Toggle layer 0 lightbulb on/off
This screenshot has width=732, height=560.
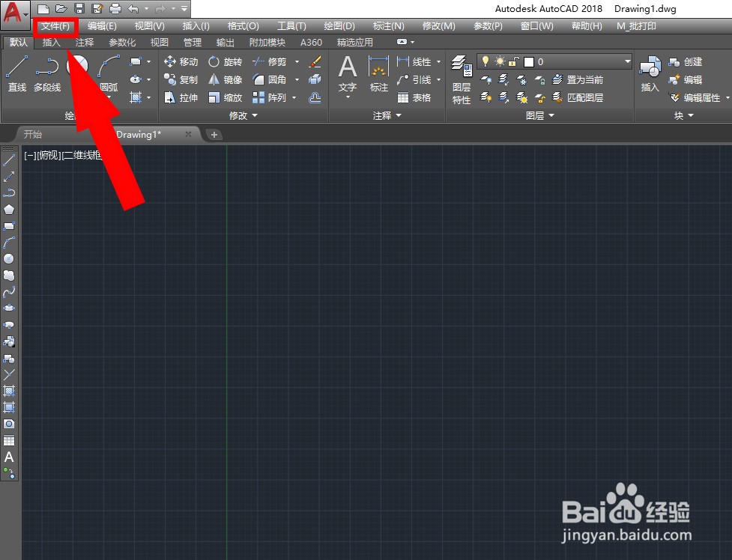click(x=486, y=61)
